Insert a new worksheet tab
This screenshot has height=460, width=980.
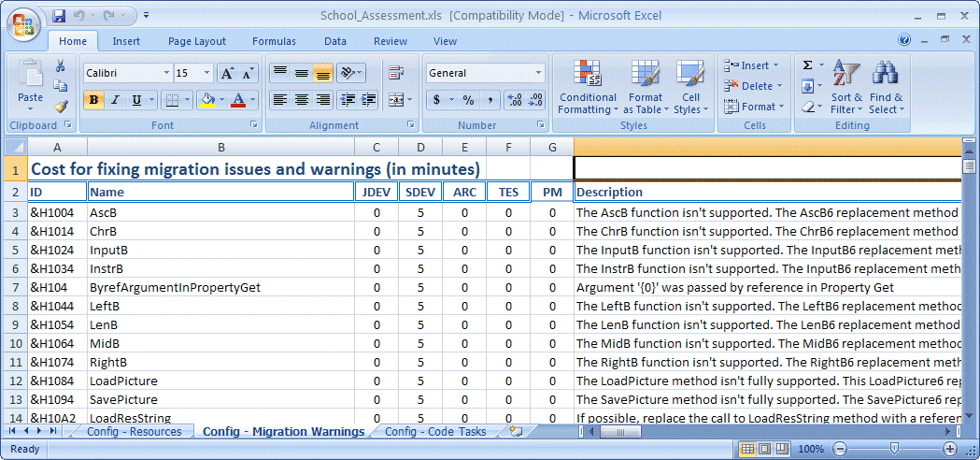point(516,431)
